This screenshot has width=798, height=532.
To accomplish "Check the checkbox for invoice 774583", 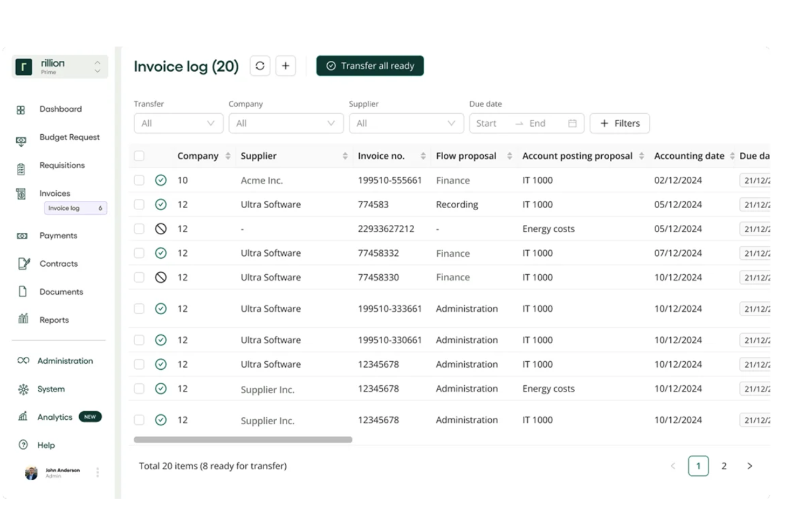I will point(139,204).
